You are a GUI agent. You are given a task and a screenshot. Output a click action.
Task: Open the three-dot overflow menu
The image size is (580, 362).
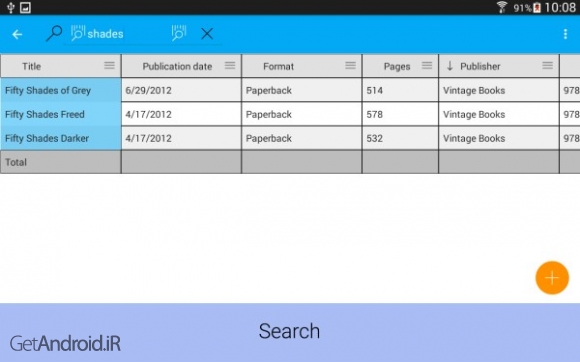[565, 34]
